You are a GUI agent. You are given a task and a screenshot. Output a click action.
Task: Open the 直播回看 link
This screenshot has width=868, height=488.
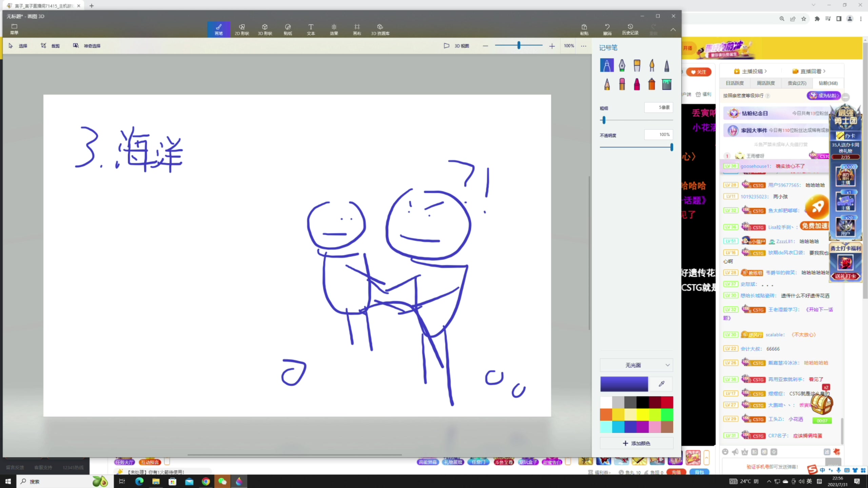pos(809,71)
